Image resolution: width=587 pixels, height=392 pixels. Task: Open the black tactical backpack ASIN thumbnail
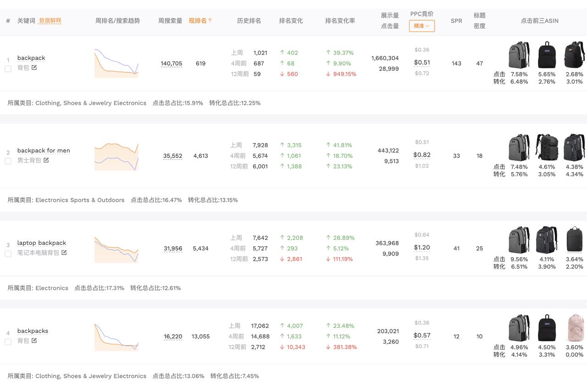[x=547, y=148]
